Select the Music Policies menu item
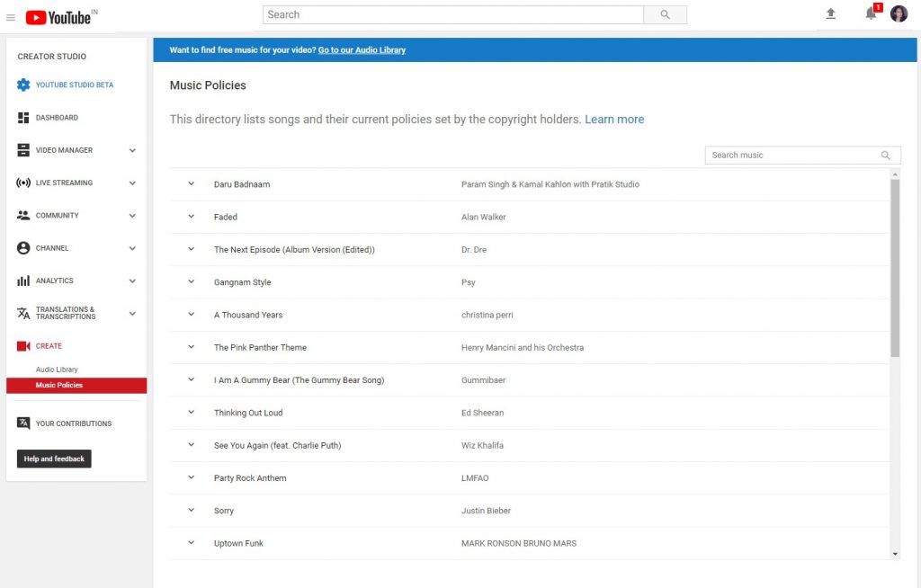This screenshot has height=588, width=921. [76, 386]
